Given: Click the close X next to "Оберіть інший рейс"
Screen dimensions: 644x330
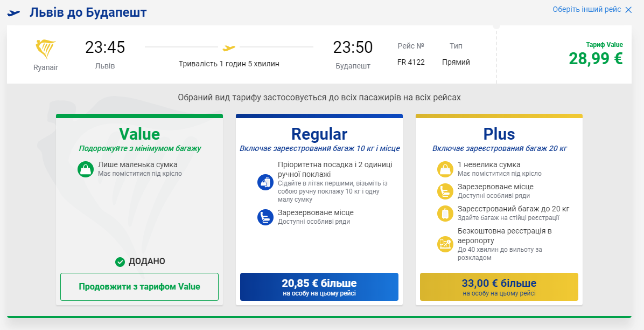Looking at the screenshot, I should [628, 10].
